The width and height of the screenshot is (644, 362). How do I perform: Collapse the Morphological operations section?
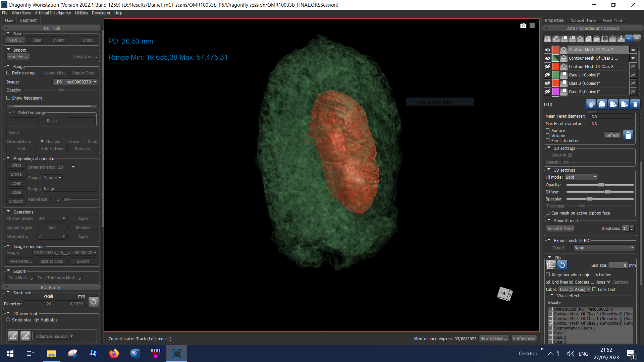click(x=8, y=159)
